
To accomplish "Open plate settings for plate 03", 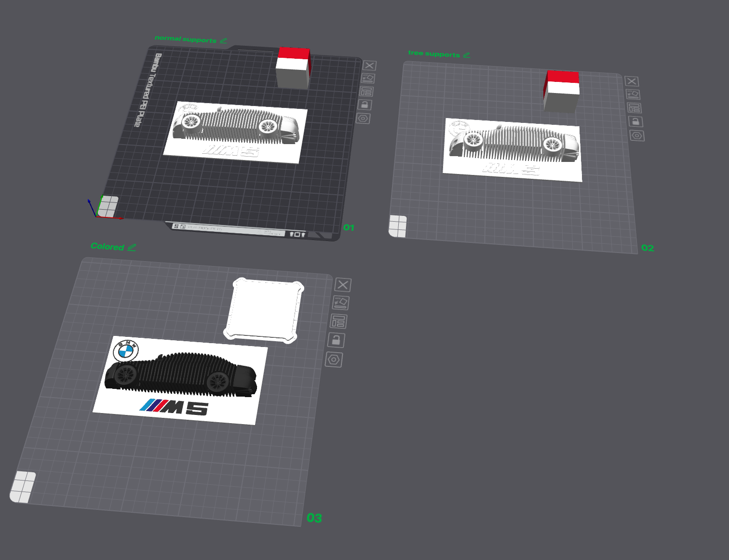I will [334, 360].
